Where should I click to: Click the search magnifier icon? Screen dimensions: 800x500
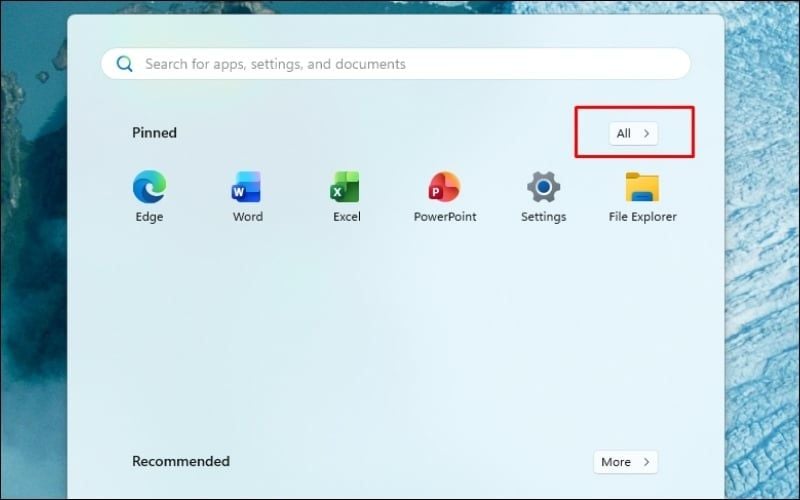pos(124,64)
